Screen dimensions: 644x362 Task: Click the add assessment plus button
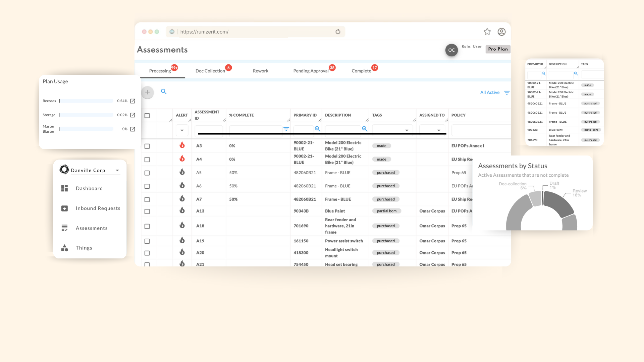click(x=147, y=92)
